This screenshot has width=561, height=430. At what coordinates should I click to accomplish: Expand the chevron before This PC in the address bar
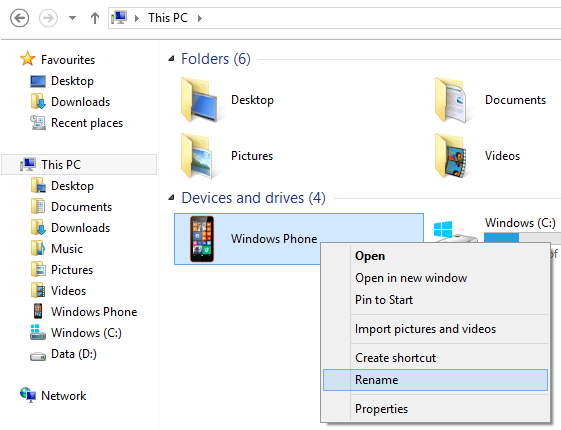point(137,18)
